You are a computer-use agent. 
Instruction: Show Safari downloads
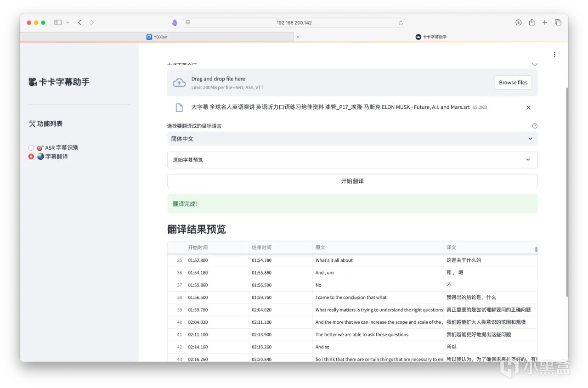(519, 22)
